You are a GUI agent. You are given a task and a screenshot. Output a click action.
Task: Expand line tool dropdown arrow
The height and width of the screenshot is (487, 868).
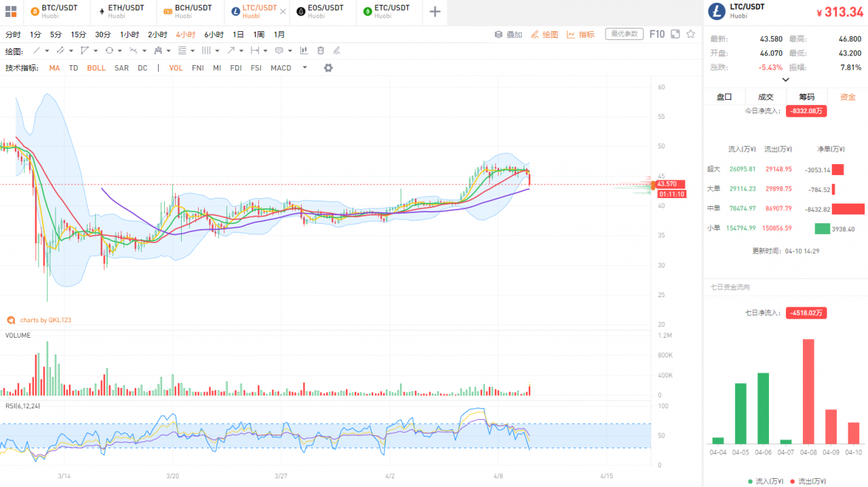tap(47, 50)
